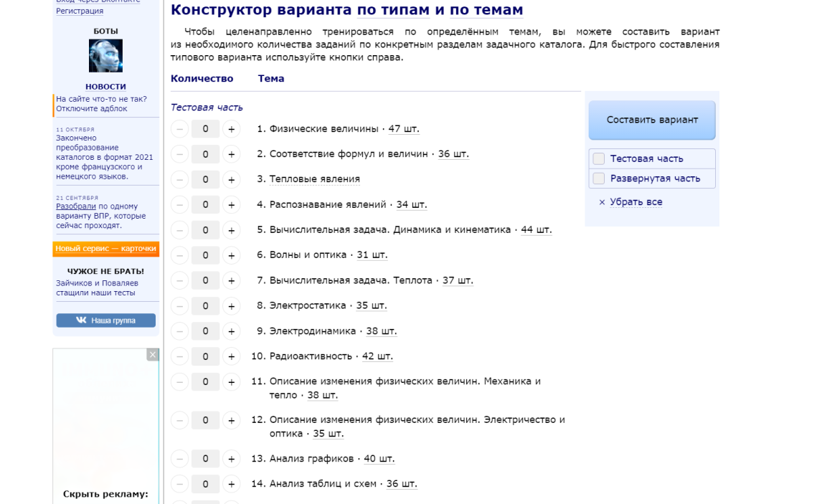
Task: Open the 47 шт. link for Физические величины
Action: (404, 129)
